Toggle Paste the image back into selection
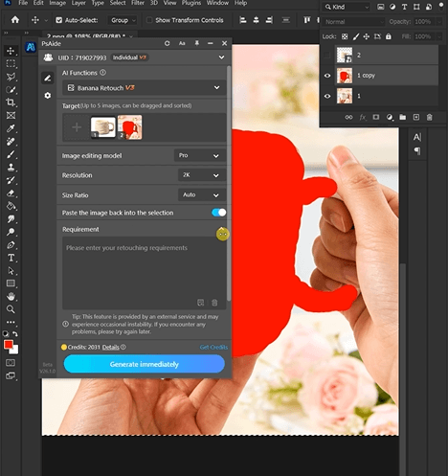Image resolution: width=448 pixels, height=476 pixels. (x=219, y=213)
